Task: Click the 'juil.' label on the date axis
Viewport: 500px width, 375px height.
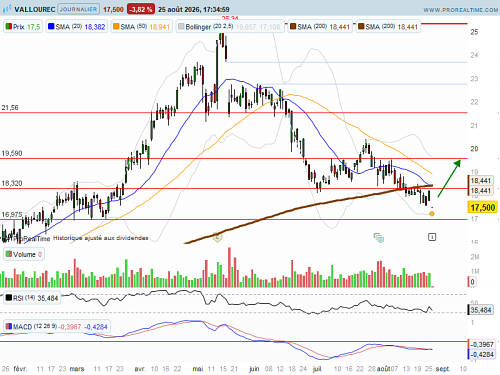Action: [x=317, y=369]
